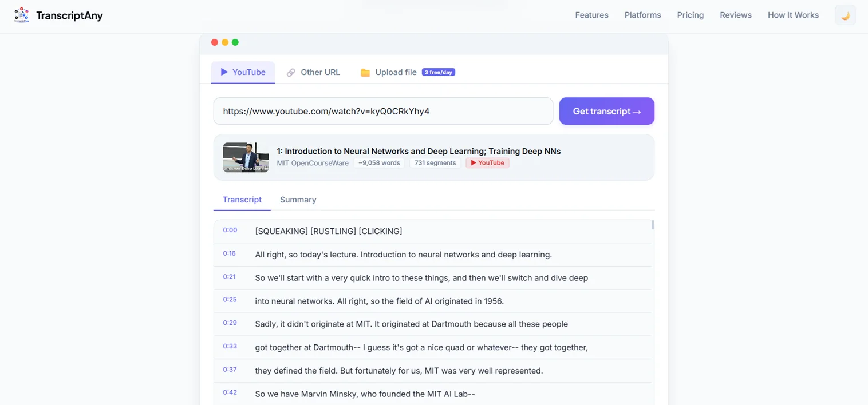Click the YouTube URL input field

[383, 111]
